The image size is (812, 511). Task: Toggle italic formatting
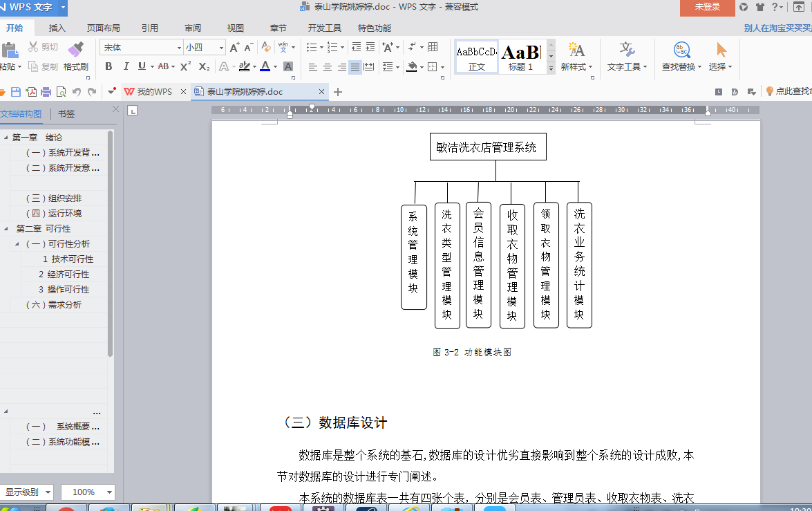click(x=126, y=66)
